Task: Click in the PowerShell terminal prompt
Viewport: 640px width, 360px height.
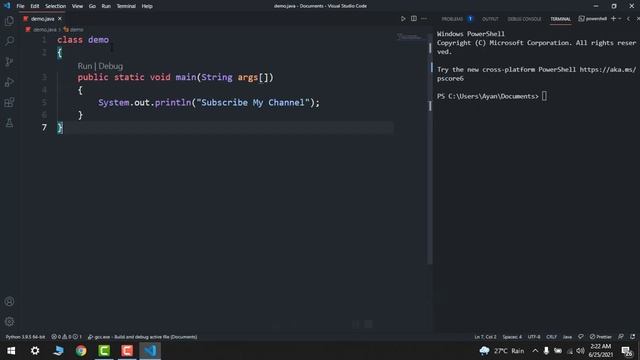Action: pyautogui.click(x=544, y=96)
